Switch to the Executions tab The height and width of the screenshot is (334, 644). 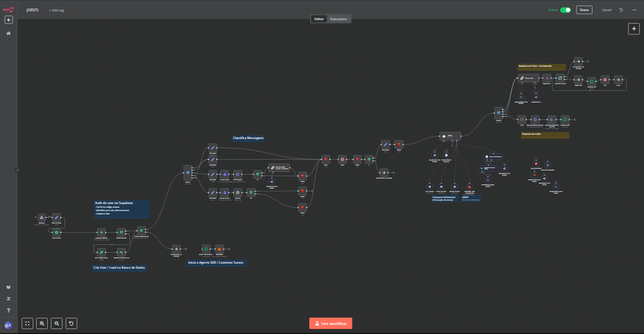pos(338,19)
